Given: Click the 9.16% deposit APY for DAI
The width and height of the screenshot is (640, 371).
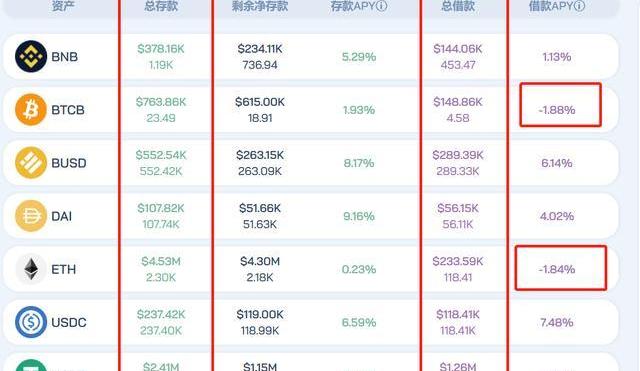Looking at the screenshot, I should pos(359,216).
